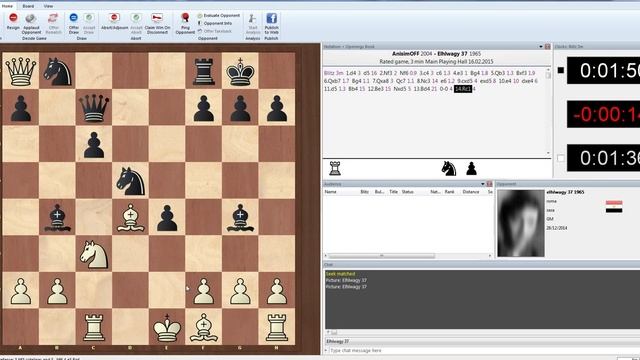
Task: Click the white side indicator box by clock
Action: pyautogui.click(x=561, y=158)
